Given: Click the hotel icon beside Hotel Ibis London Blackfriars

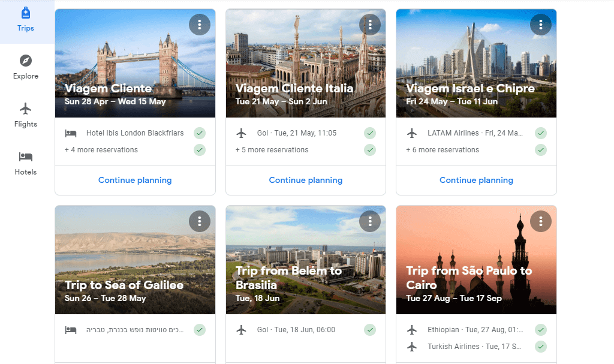Looking at the screenshot, I should 72,133.
